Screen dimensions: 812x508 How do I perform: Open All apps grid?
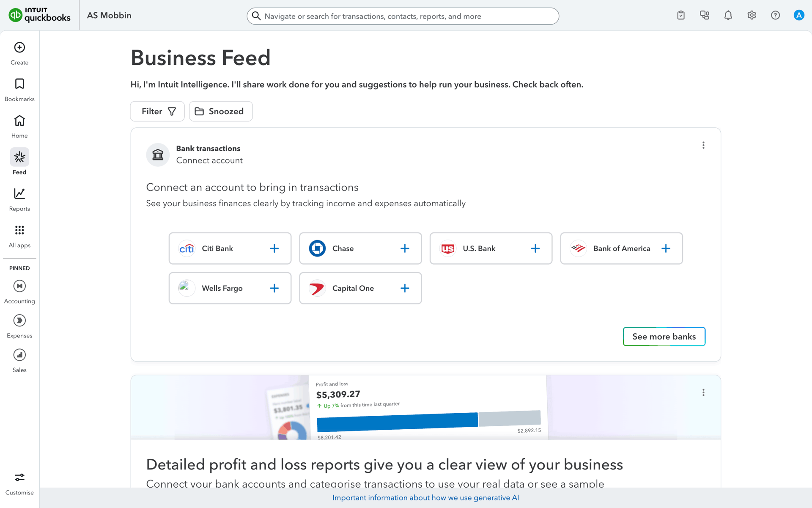coord(19,237)
